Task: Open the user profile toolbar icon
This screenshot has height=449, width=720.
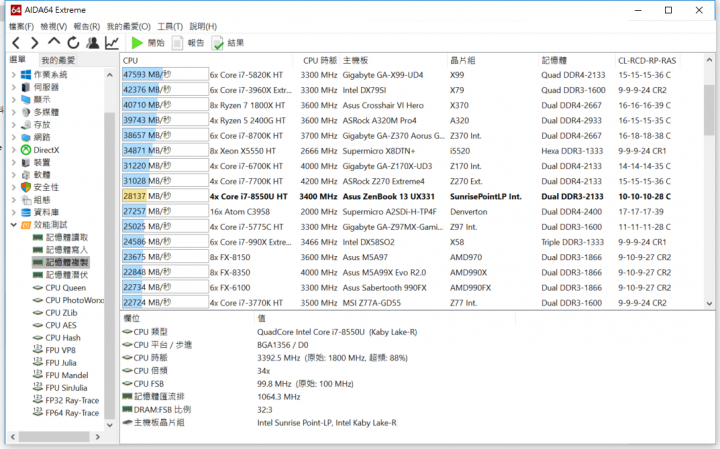Action: pos(93,43)
